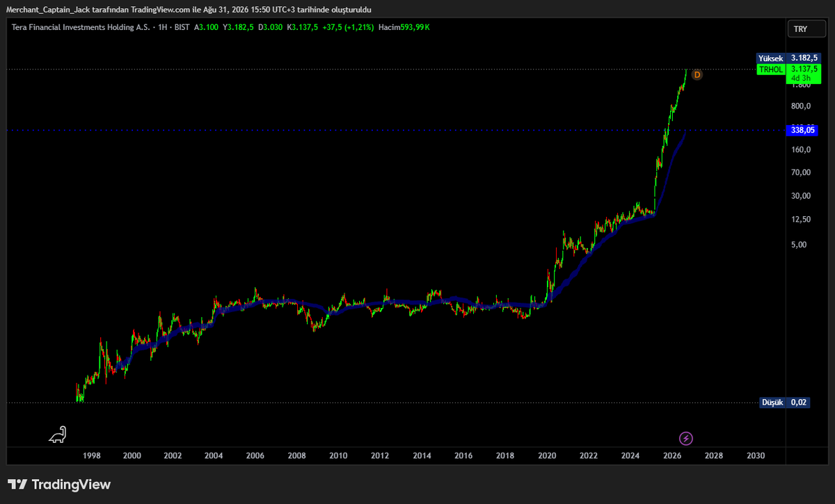Click the 160,0 price axis level
The height and width of the screenshot is (504, 835).
coord(800,149)
